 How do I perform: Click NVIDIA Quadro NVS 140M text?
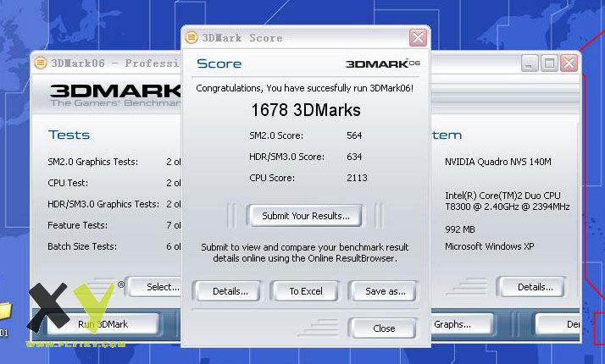[x=497, y=162]
